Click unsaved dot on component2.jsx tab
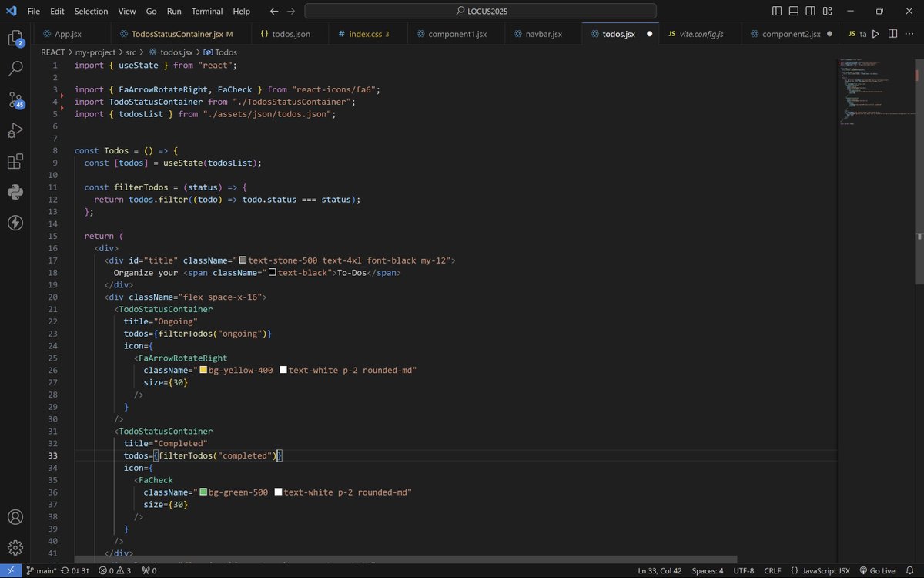This screenshot has height=578, width=924. tap(829, 34)
